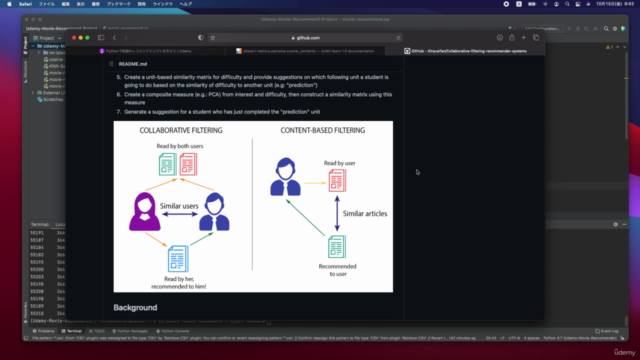The height and width of the screenshot is (360, 640).
Task: Click the PyCharm debug button
Action: 578,29
